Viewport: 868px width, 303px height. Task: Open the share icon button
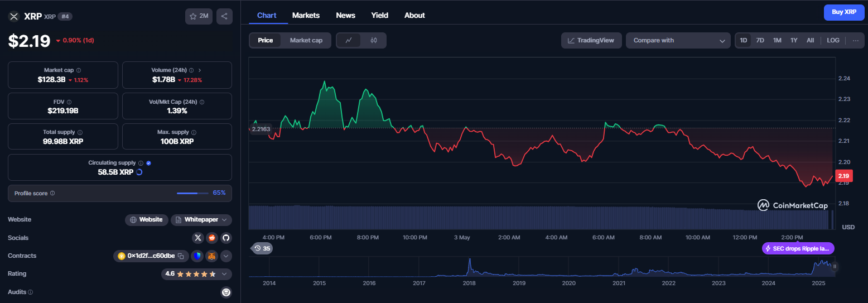224,16
